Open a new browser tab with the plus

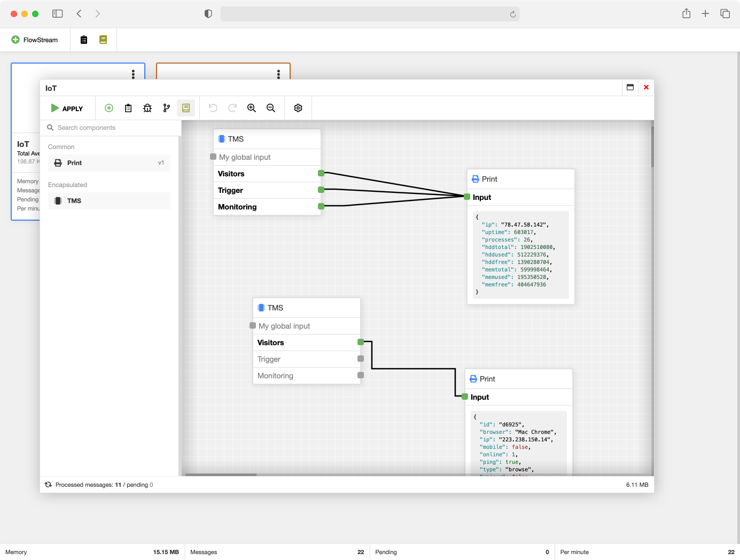pos(705,13)
